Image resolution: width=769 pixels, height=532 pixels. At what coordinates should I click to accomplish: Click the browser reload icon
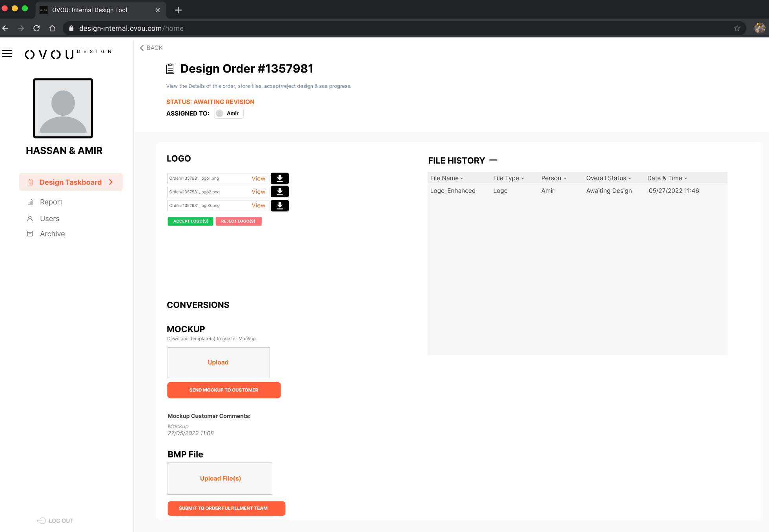[x=36, y=28]
